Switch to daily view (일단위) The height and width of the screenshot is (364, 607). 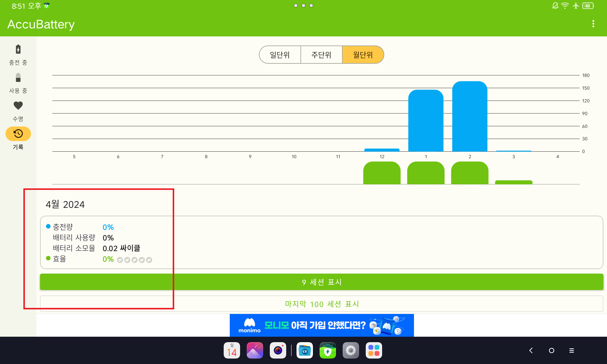[280, 55]
